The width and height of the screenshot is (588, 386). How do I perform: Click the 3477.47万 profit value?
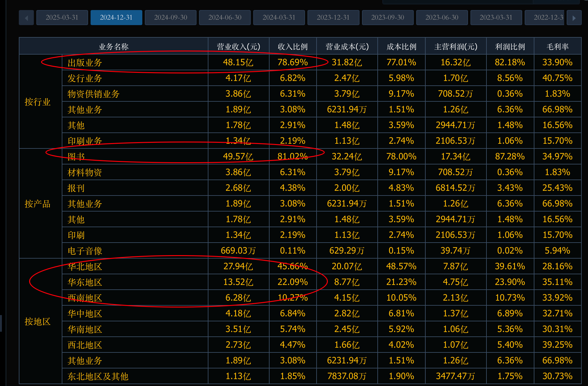(455, 376)
